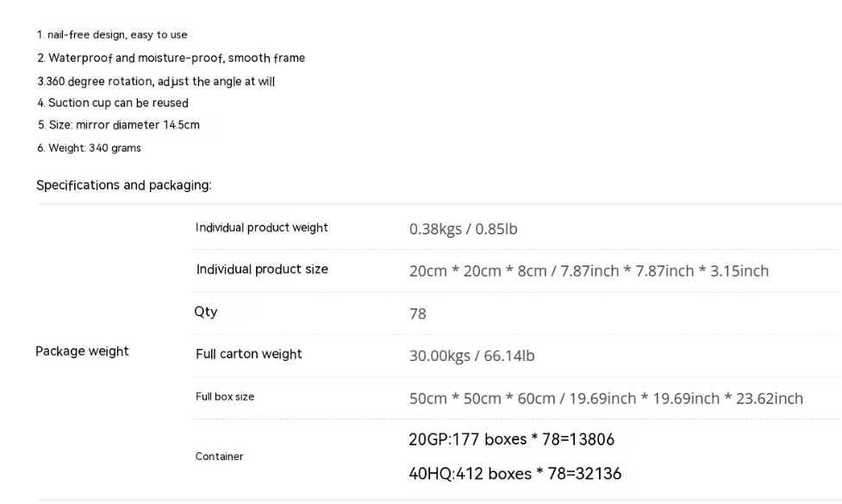Image resolution: width=842 pixels, height=504 pixels.
Task: Click the "Full box size" label
Action: [224, 397]
